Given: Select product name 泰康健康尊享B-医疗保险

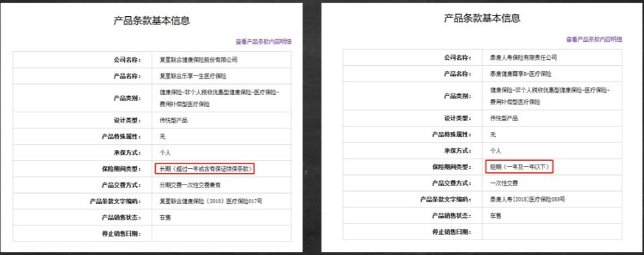Looking at the screenshot, I should (x=520, y=74).
